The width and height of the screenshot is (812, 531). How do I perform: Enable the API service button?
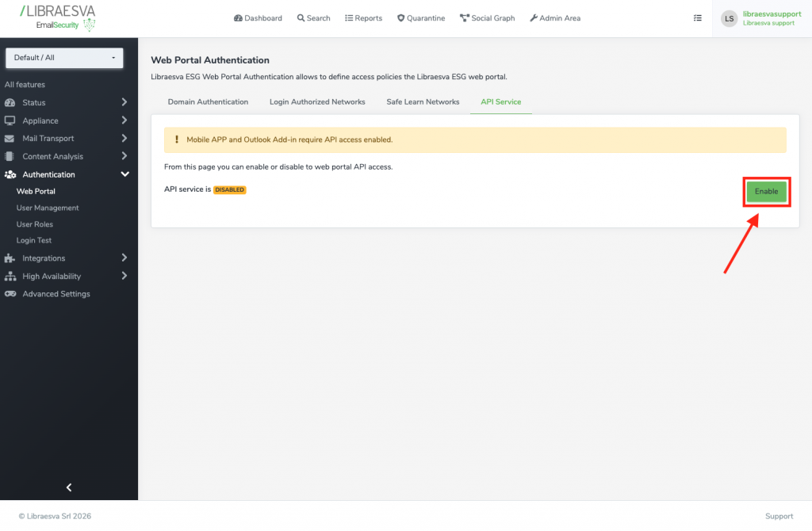click(x=767, y=192)
